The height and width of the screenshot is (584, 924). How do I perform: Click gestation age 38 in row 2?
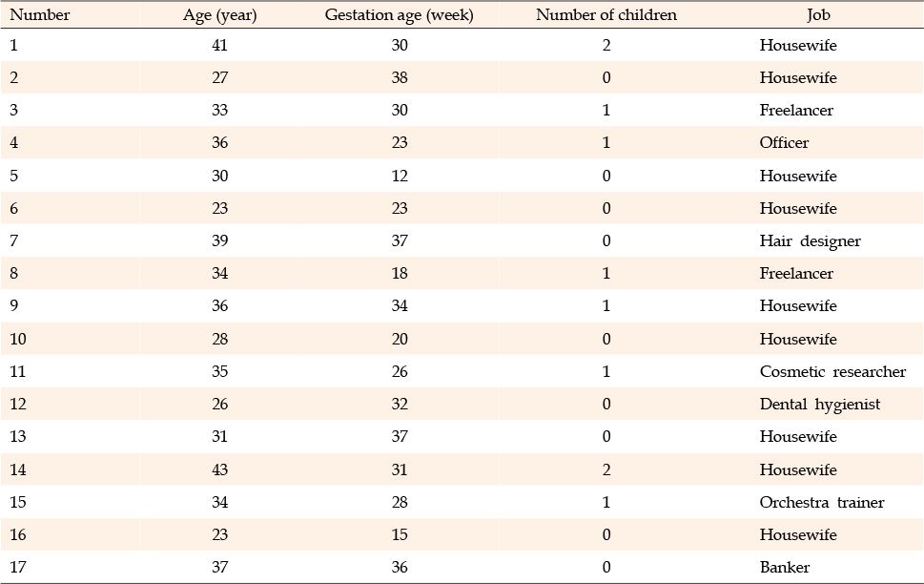[399, 77]
